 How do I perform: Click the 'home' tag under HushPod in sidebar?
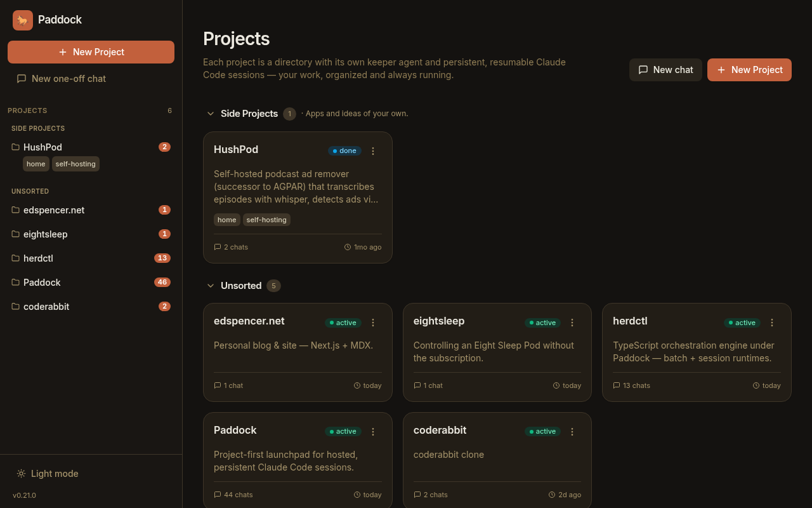(36, 164)
